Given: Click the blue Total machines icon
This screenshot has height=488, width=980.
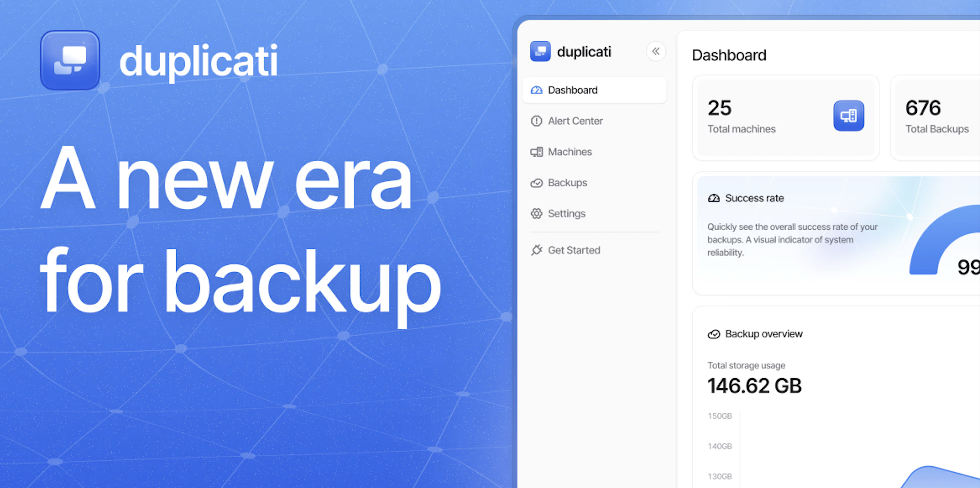Looking at the screenshot, I should (848, 116).
